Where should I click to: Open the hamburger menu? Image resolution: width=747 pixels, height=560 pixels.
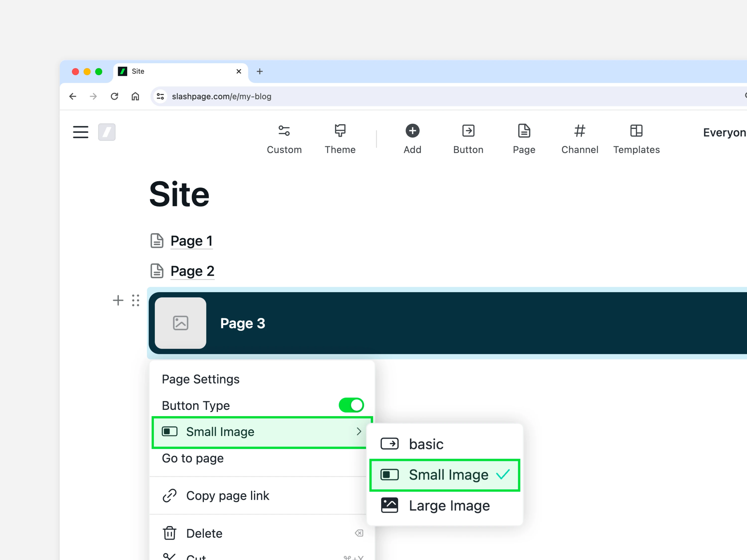coord(80,132)
